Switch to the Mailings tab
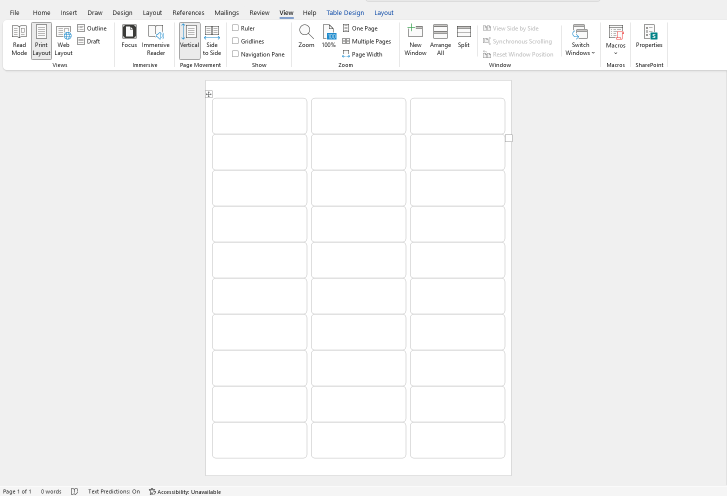 226,13
